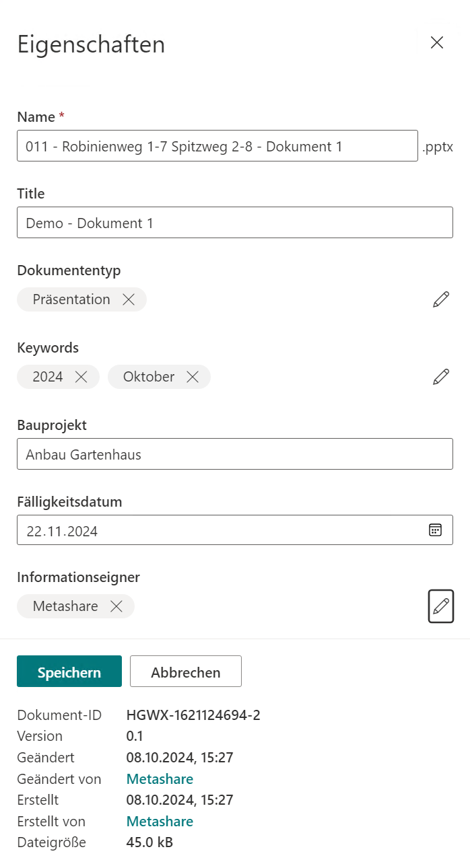Select the Metashare chip under Informationseigner

click(x=65, y=606)
